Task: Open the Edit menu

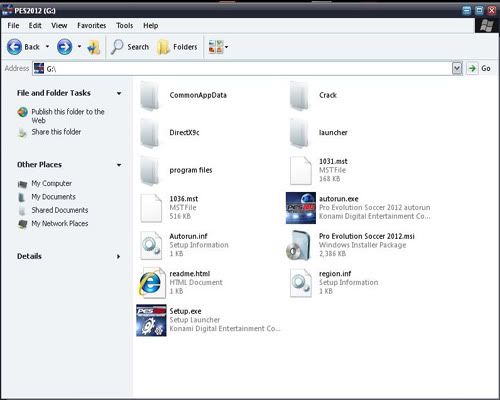Action: click(35, 26)
